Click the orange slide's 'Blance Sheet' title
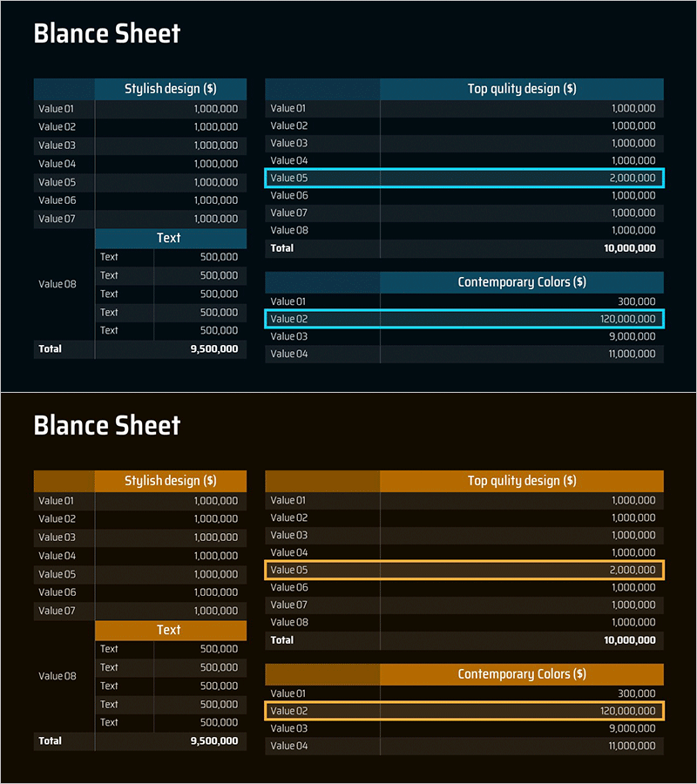697x784 pixels. [x=106, y=426]
